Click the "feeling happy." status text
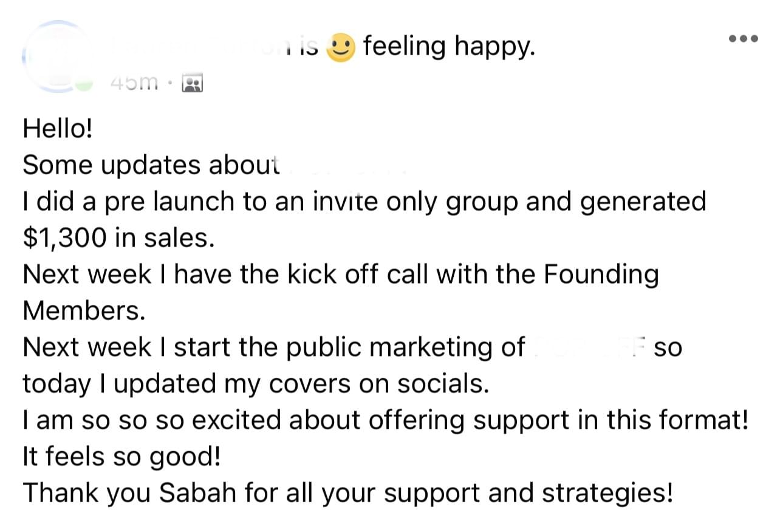 click(x=450, y=46)
